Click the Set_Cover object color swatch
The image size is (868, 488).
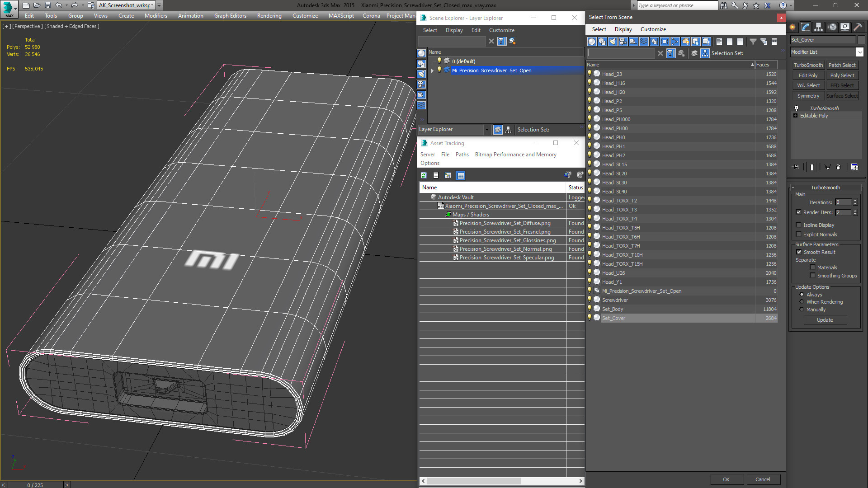tap(861, 40)
